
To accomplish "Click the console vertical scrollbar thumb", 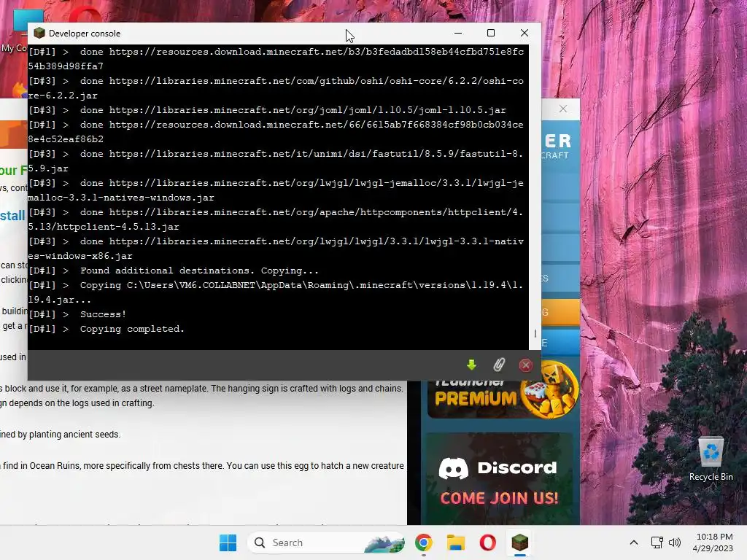I will [535, 334].
